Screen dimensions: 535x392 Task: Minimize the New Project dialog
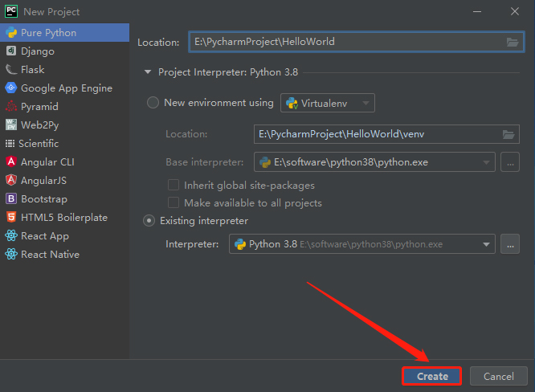(x=477, y=11)
